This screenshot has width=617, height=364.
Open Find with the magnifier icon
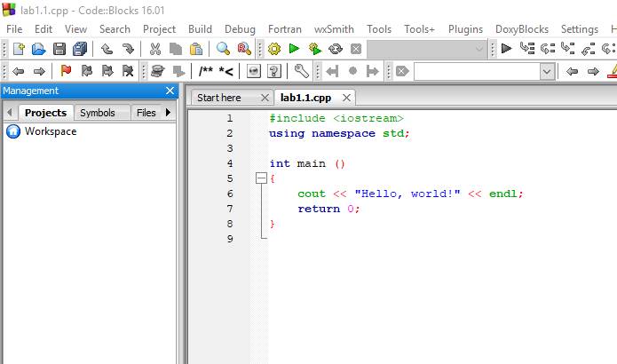(x=223, y=49)
